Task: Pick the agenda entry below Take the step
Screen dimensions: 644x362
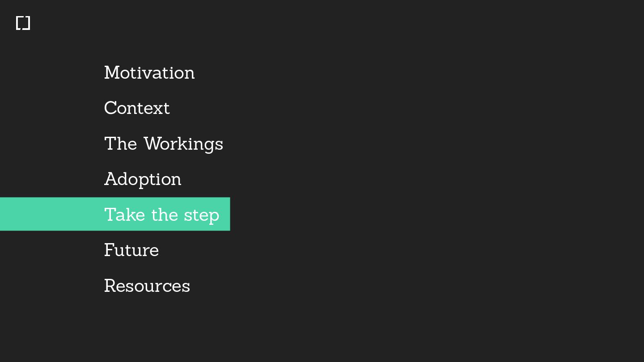Action: coord(131,250)
